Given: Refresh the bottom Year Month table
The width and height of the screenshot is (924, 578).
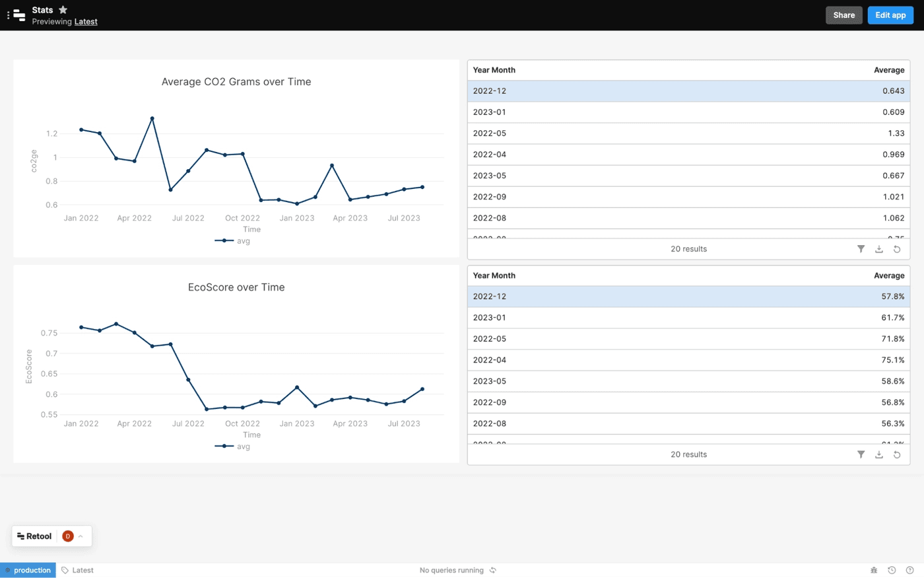Looking at the screenshot, I should click(x=897, y=454).
